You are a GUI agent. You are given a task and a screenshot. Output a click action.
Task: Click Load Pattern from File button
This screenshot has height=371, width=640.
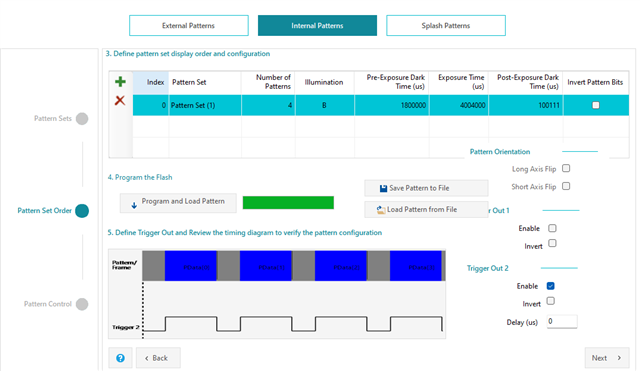426,209
